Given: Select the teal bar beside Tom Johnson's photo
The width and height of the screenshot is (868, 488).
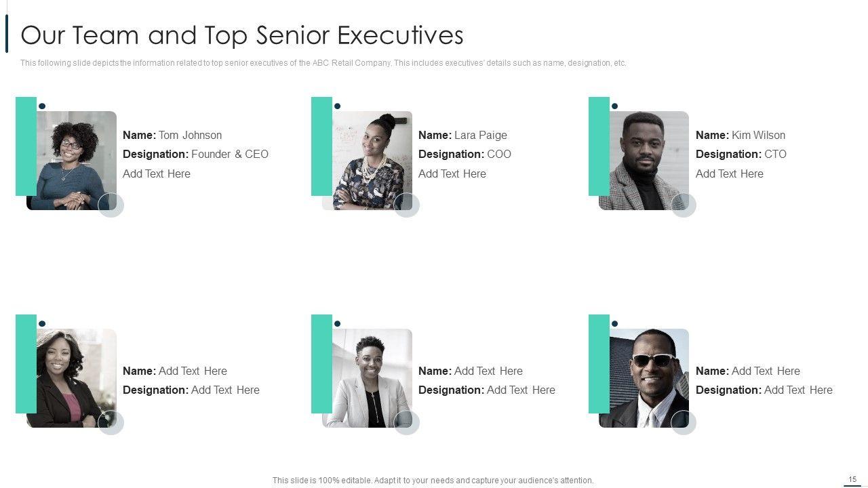Looking at the screenshot, I should (25, 146).
